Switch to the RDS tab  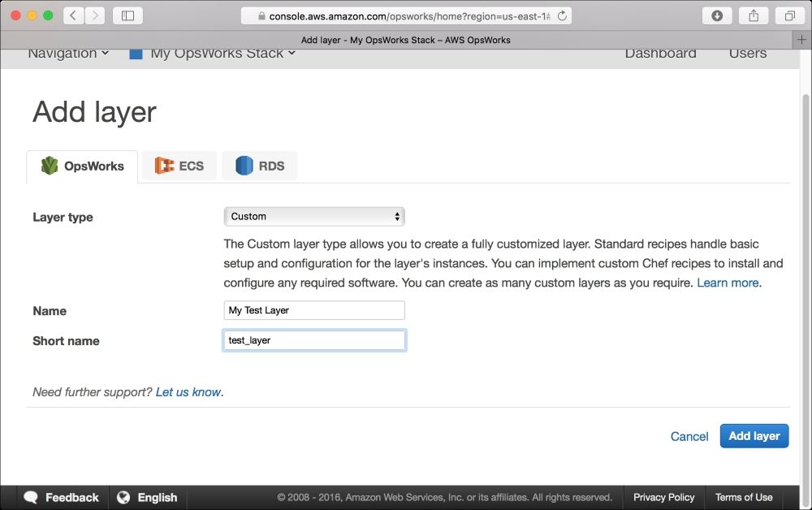260,166
